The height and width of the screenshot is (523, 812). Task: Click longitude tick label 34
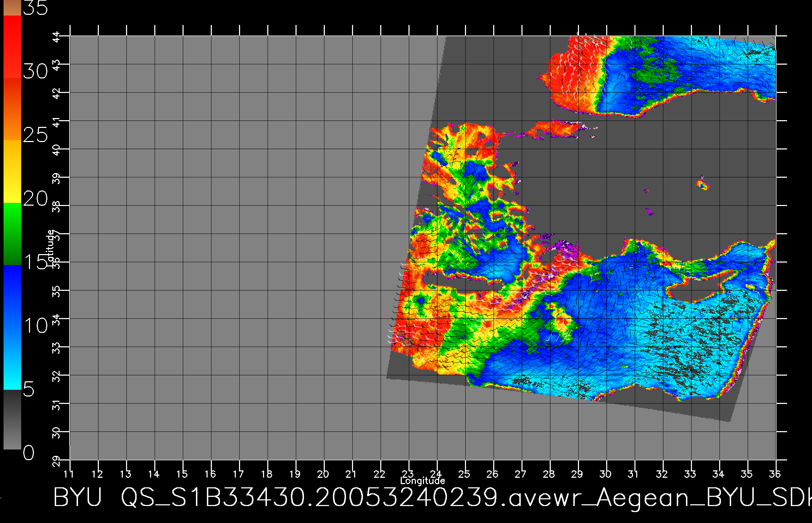tap(718, 474)
